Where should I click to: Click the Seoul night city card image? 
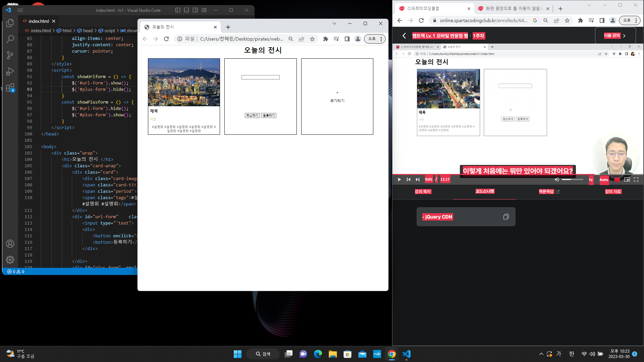pos(184,82)
